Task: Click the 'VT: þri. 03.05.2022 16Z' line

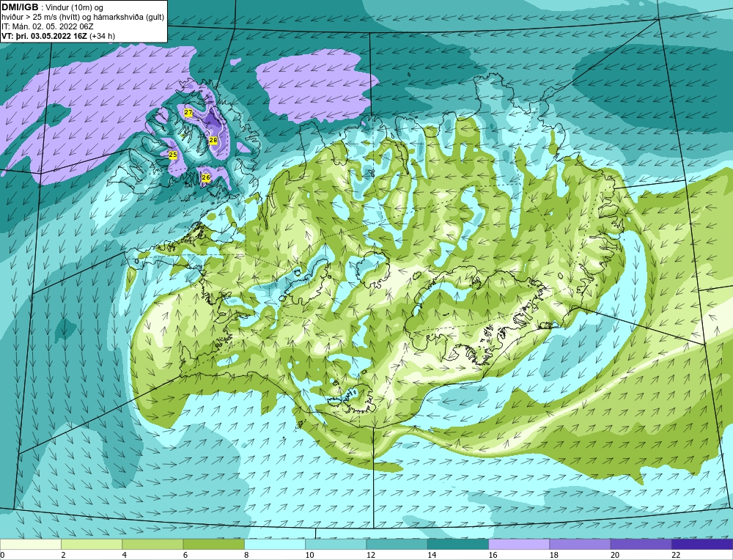Action: (x=45, y=35)
